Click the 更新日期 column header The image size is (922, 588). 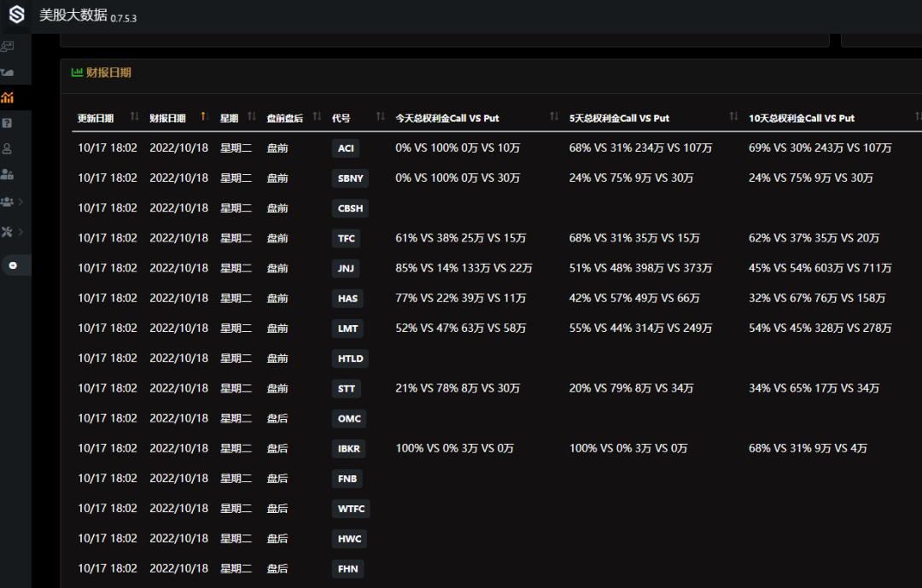[x=96, y=118]
